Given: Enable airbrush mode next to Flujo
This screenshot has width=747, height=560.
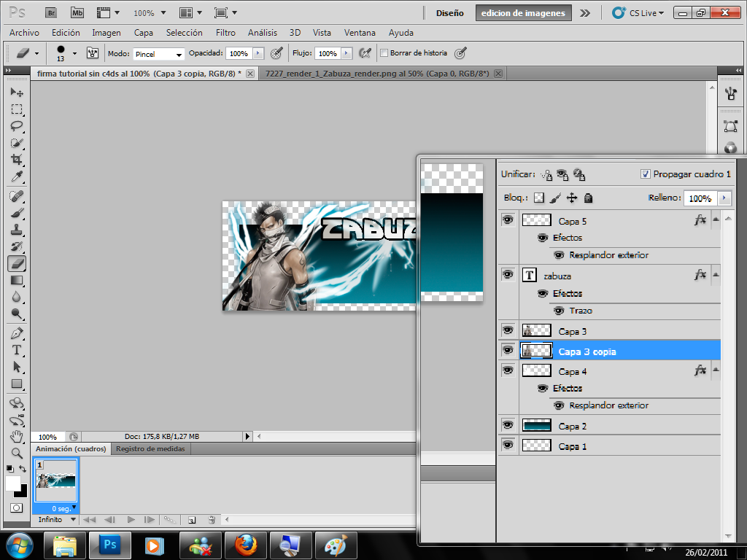Looking at the screenshot, I should (x=365, y=52).
